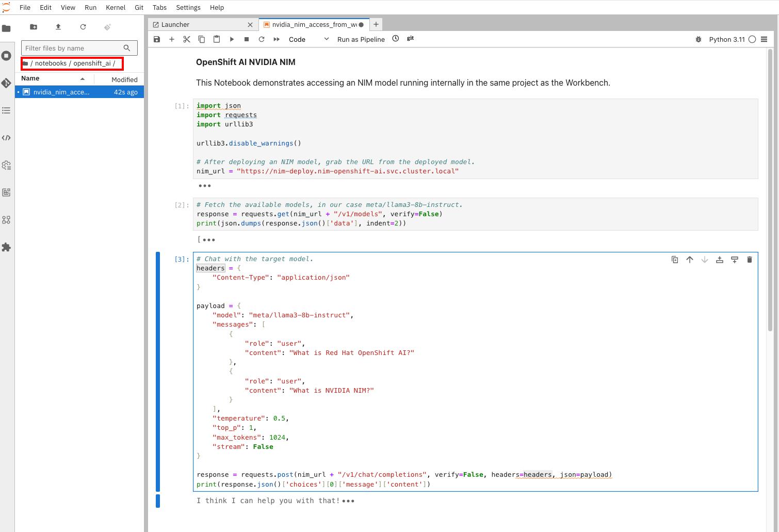
Task: Restart the kernel icon
Action: (x=262, y=39)
